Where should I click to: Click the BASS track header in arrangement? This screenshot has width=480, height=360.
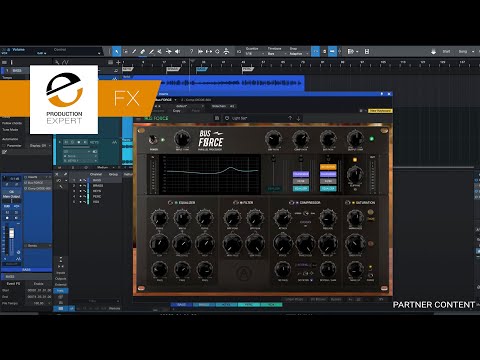point(17,71)
